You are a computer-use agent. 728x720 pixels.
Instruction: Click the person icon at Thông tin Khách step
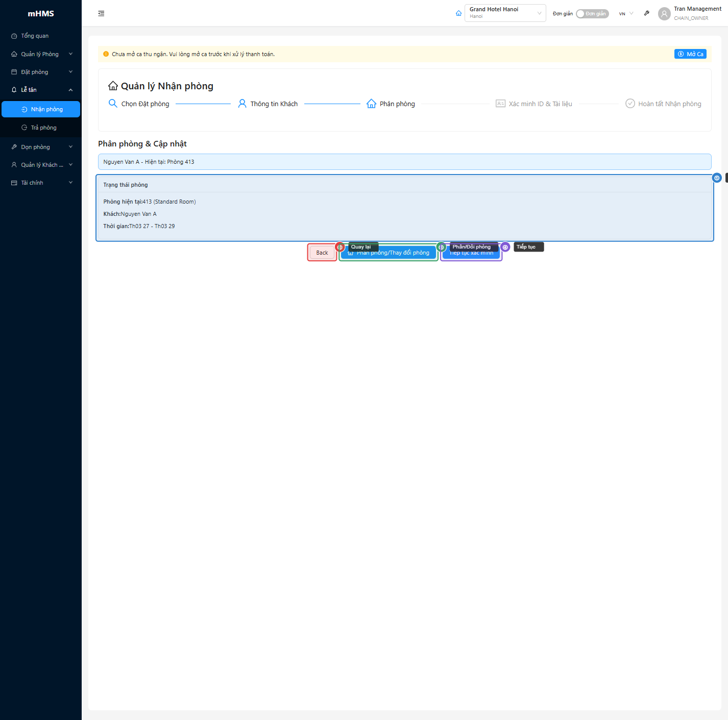click(242, 104)
